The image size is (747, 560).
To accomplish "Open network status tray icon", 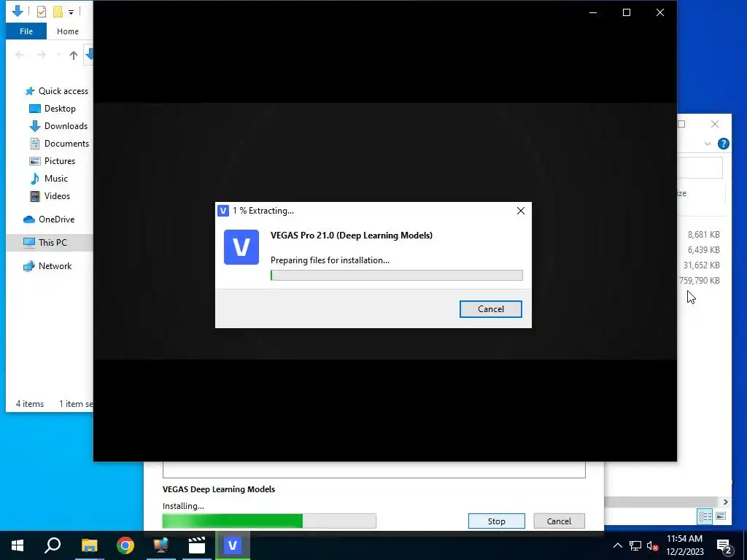I will (635, 545).
